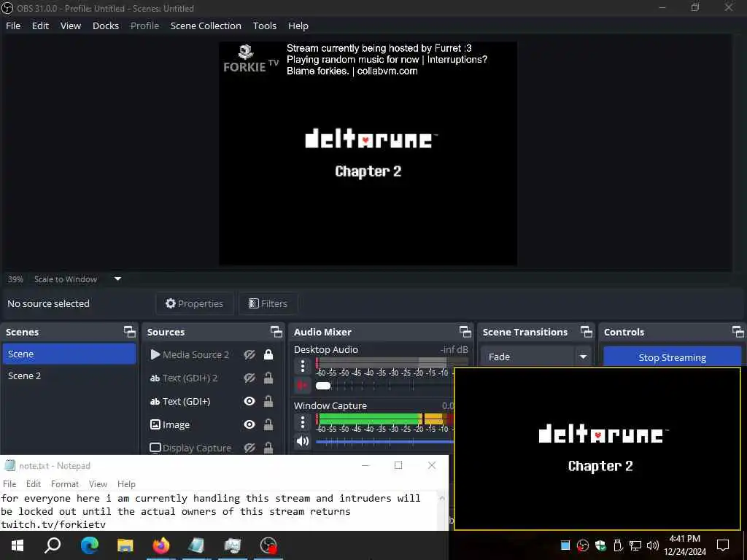Open the File menu in OBS

[x=13, y=26]
